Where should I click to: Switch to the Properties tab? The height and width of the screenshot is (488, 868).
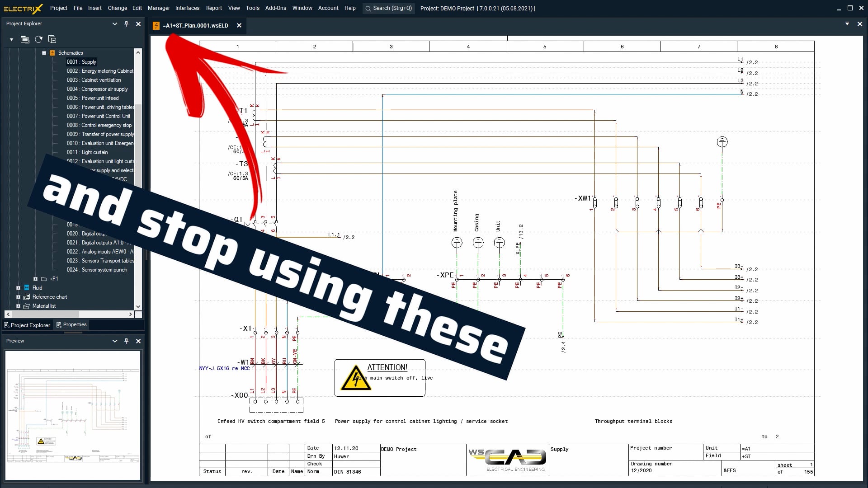click(71, 324)
